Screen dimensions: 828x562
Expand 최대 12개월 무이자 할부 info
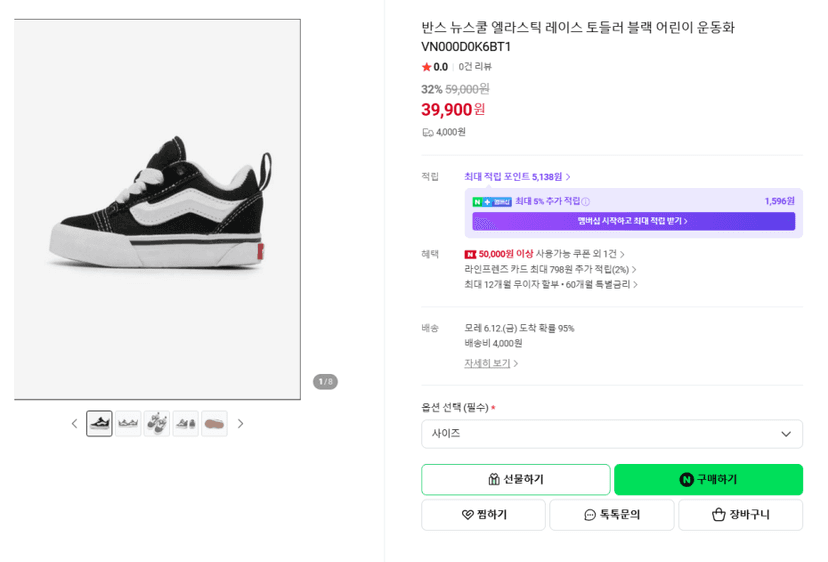[x=551, y=284]
